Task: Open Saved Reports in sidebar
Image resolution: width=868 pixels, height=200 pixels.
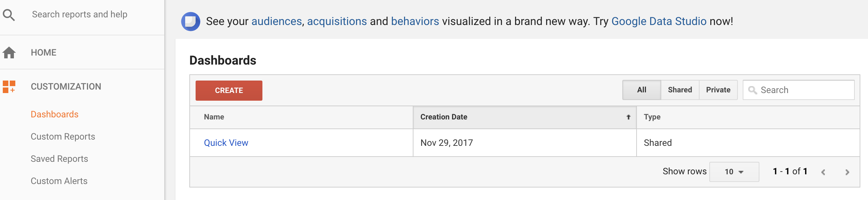Action: [x=60, y=159]
